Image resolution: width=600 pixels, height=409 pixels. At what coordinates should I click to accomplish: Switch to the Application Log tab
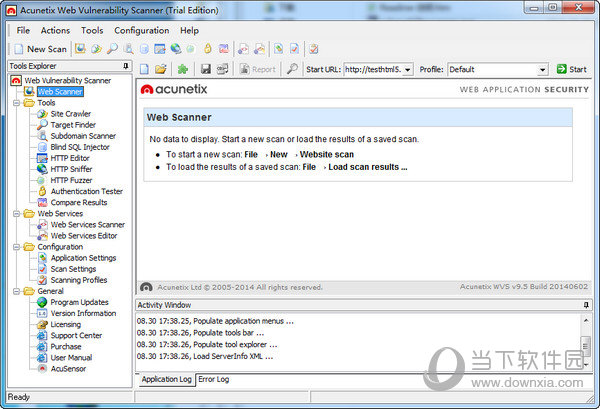point(166,379)
